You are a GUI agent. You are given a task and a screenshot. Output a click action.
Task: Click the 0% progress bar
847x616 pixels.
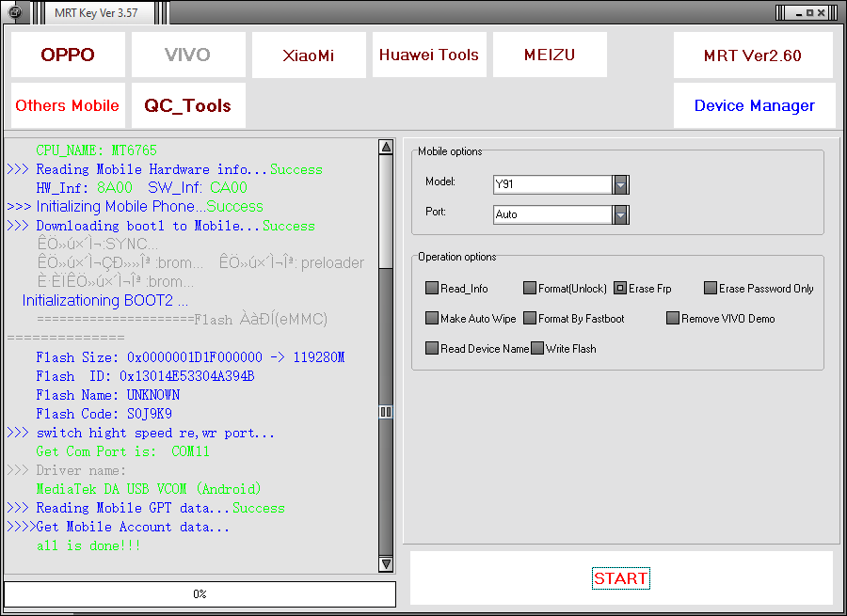[x=200, y=593]
